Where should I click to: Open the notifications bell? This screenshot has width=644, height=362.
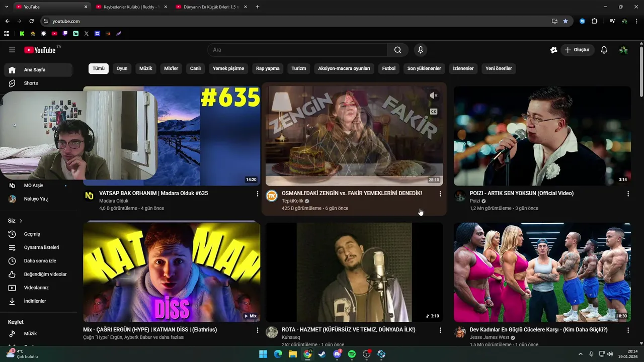pos(604,50)
